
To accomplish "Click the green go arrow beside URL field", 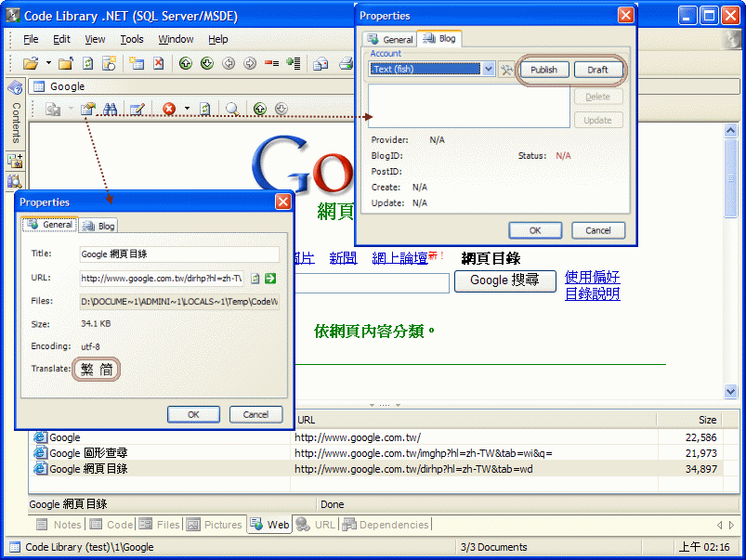I will click(270, 279).
